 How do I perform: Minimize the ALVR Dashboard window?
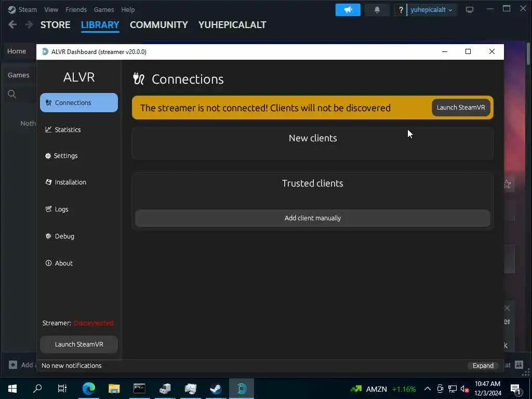[445, 51]
